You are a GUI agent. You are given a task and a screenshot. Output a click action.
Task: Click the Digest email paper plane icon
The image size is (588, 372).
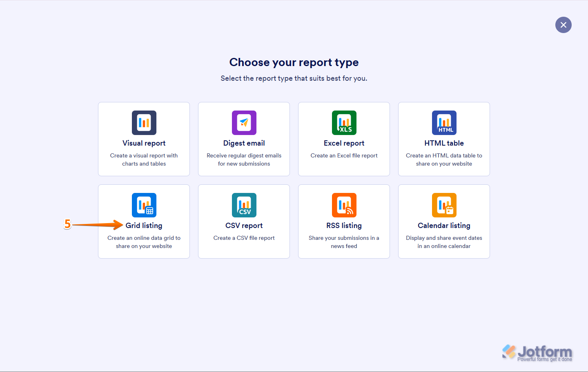pos(244,122)
